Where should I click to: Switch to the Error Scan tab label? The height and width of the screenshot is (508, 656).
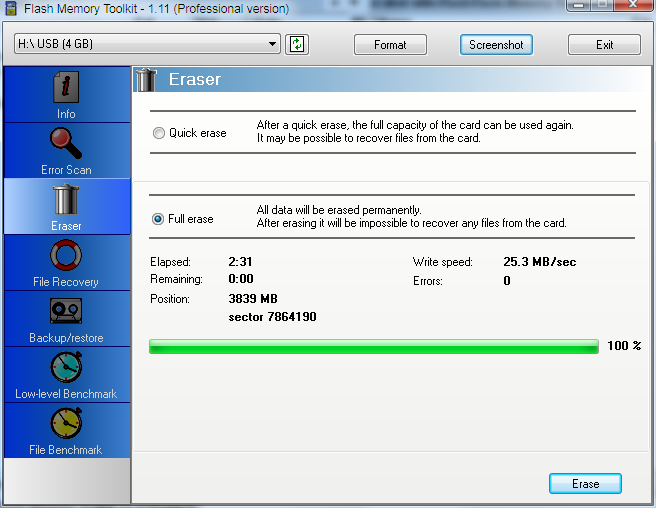pos(66,170)
